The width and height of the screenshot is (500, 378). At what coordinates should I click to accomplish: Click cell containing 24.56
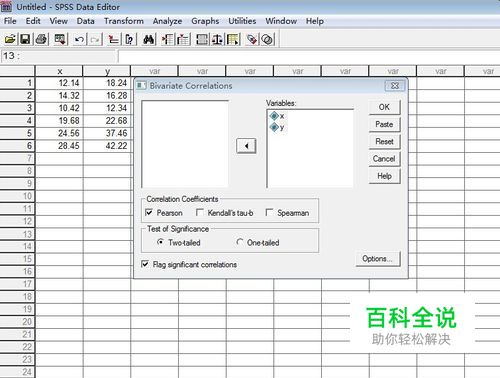pyautogui.click(x=59, y=133)
